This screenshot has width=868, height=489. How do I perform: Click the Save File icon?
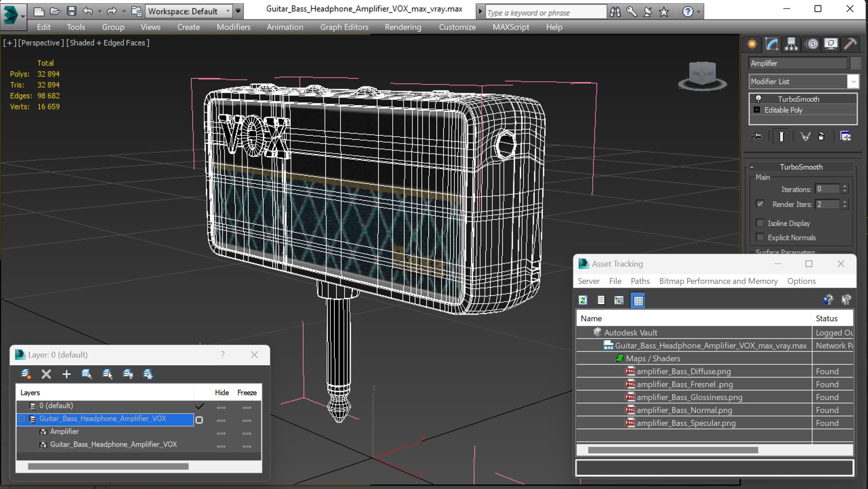(71, 11)
